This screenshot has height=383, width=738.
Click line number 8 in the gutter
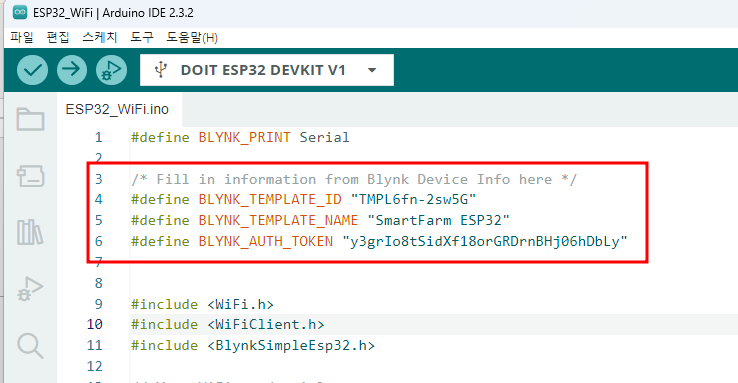(98, 283)
